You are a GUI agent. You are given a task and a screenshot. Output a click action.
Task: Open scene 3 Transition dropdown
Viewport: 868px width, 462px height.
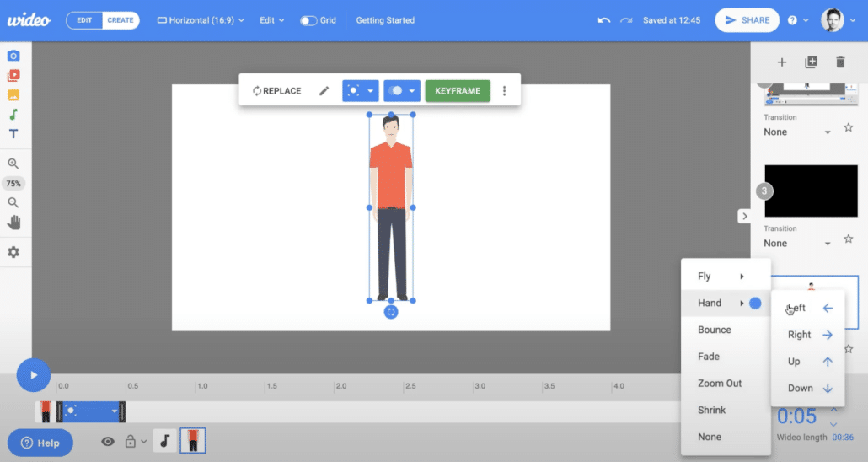797,244
